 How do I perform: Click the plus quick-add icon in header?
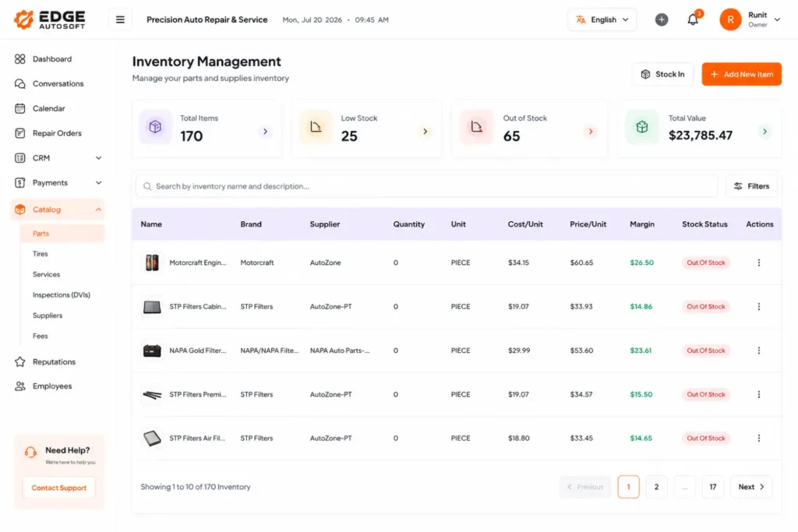661,19
